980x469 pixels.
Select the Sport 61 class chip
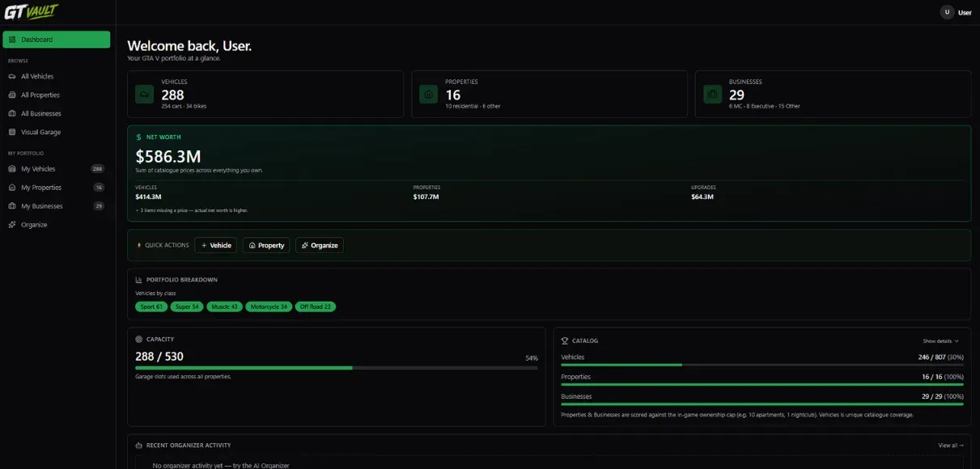(152, 306)
